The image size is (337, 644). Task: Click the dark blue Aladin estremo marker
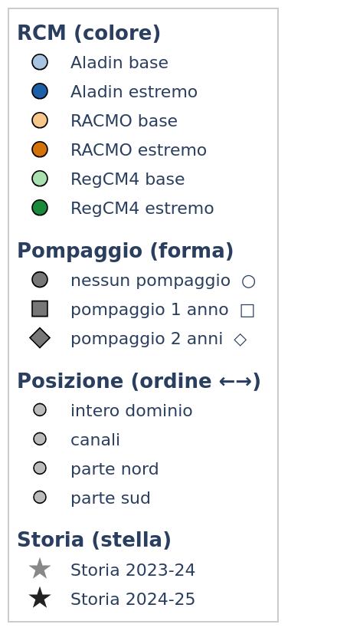coord(40,91)
